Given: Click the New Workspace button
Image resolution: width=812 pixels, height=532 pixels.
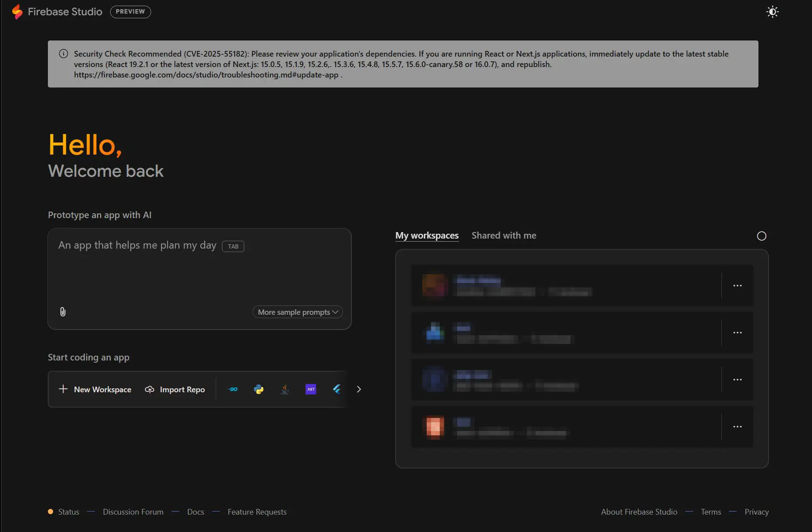Looking at the screenshot, I should (x=95, y=389).
